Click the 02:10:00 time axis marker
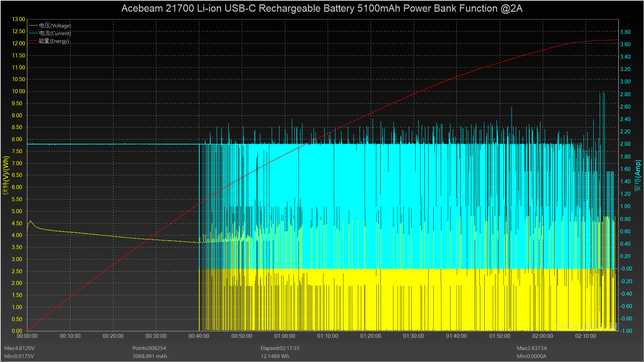Image resolution: width=644 pixels, height=362 pixels. click(x=585, y=336)
